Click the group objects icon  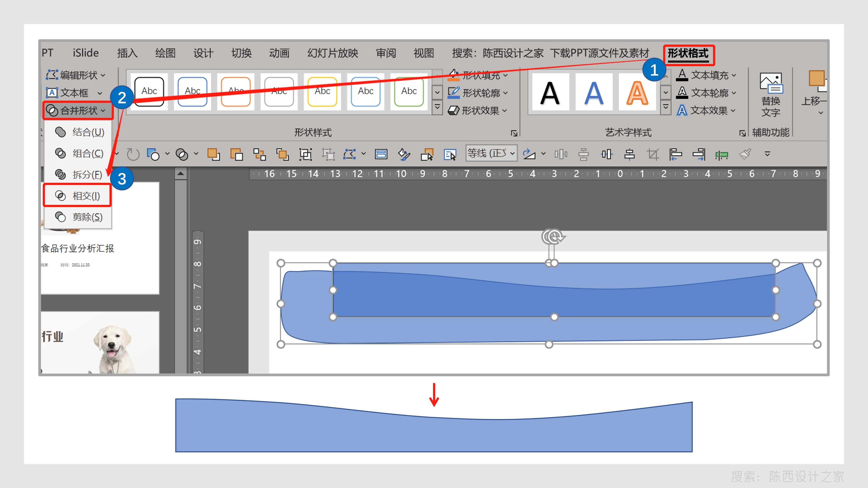(305, 154)
